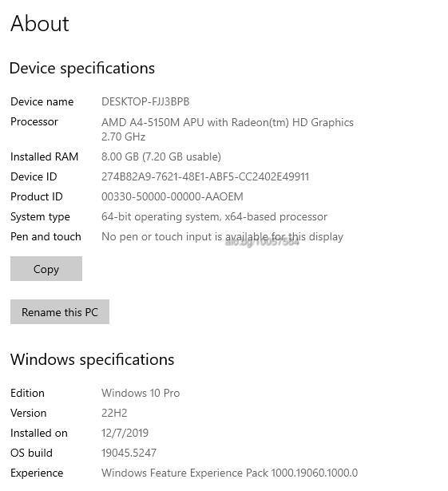Click the Pen and touch label
Image resolution: width=448 pixels, height=491 pixels.
[46, 237]
